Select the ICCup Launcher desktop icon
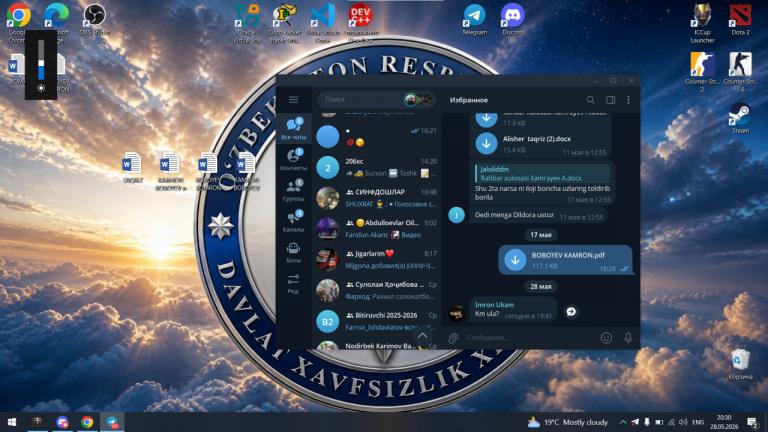The image size is (768, 432). tap(702, 23)
